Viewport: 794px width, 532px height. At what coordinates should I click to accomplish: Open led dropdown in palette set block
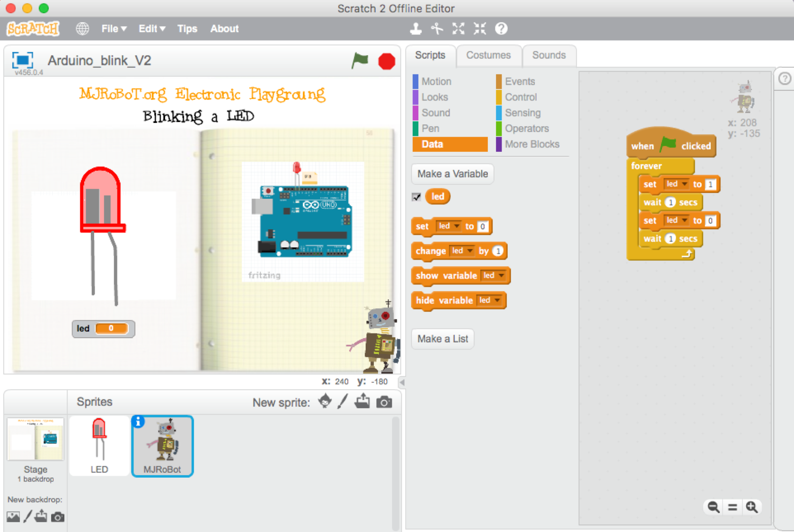coord(449,226)
